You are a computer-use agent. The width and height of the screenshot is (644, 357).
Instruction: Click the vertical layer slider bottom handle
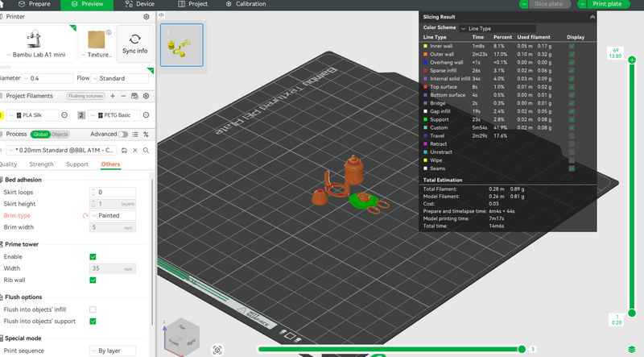pos(632,313)
